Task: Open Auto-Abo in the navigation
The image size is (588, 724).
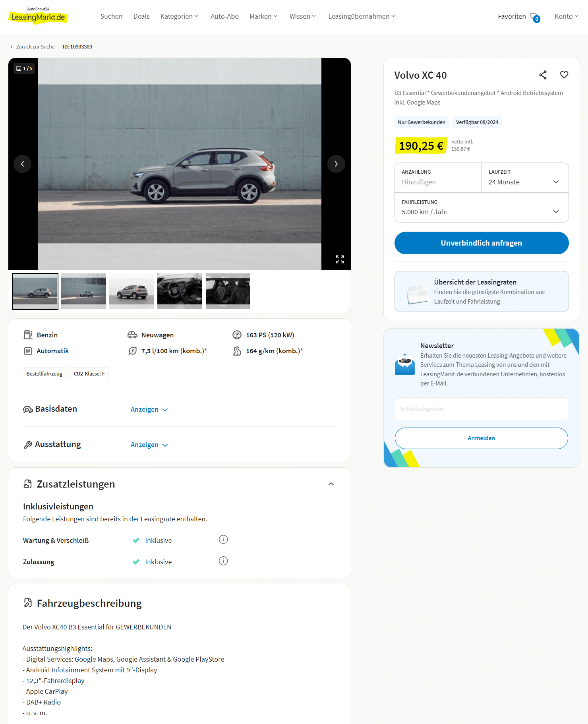Action: [224, 16]
